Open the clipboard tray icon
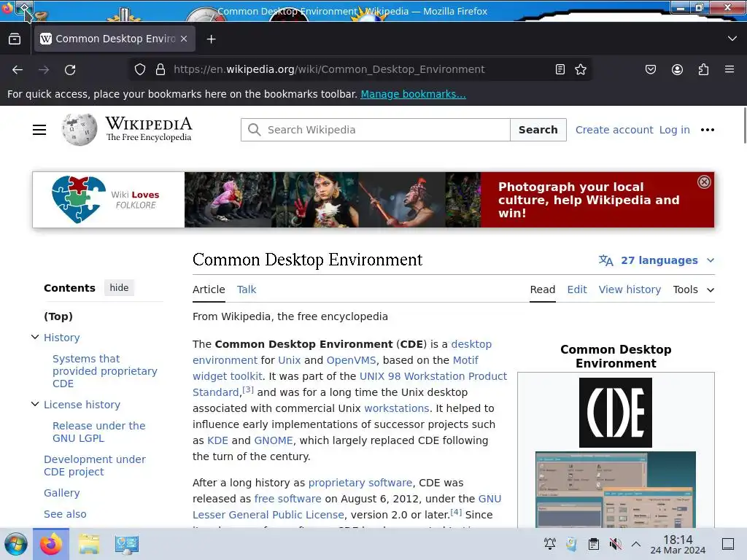This screenshot has width=747, height=560. point(594,544)
